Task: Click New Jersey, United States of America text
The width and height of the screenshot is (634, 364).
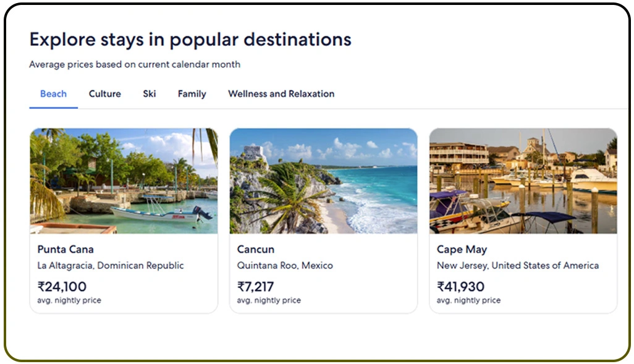Action: (x=517, y=266)
